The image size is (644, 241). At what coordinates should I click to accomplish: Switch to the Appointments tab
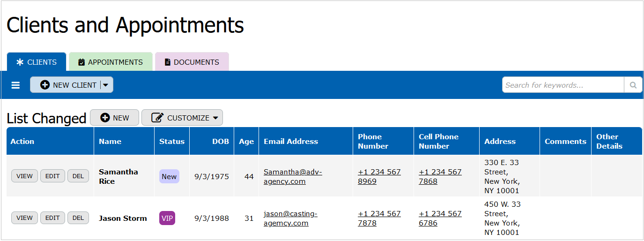tap(111, 62)
